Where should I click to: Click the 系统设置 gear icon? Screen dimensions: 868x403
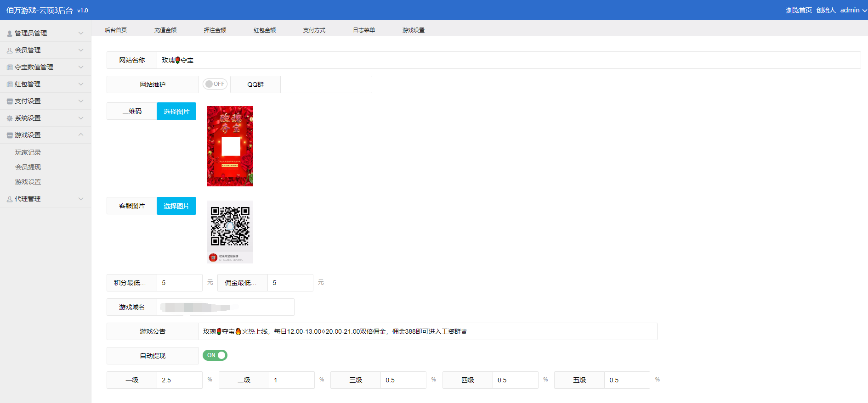point(10,118)
